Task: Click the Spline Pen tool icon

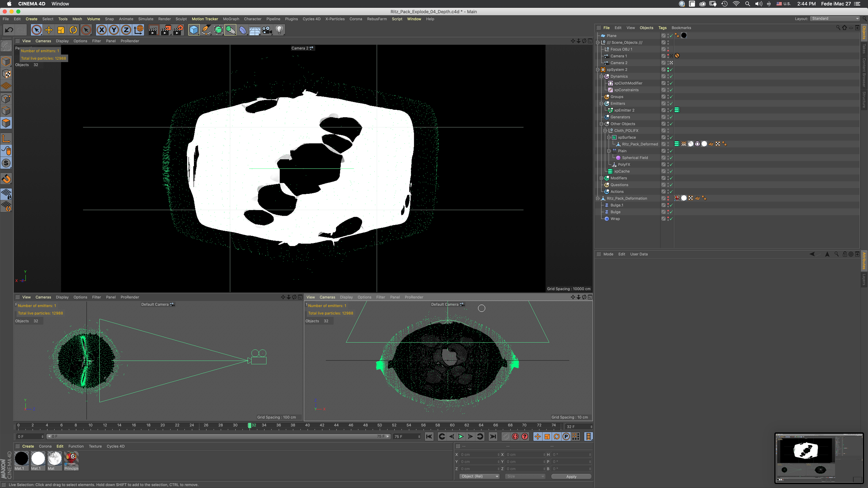Action: [206, 30]
